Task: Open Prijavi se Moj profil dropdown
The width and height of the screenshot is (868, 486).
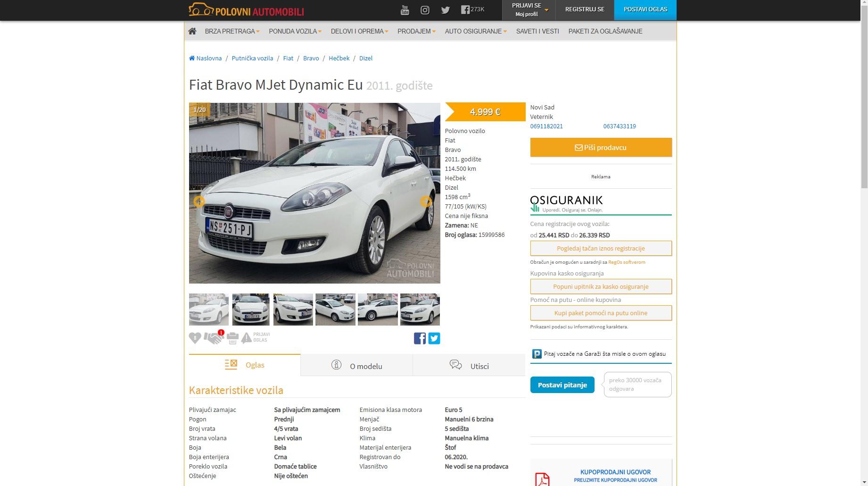Action: point(529,10)
